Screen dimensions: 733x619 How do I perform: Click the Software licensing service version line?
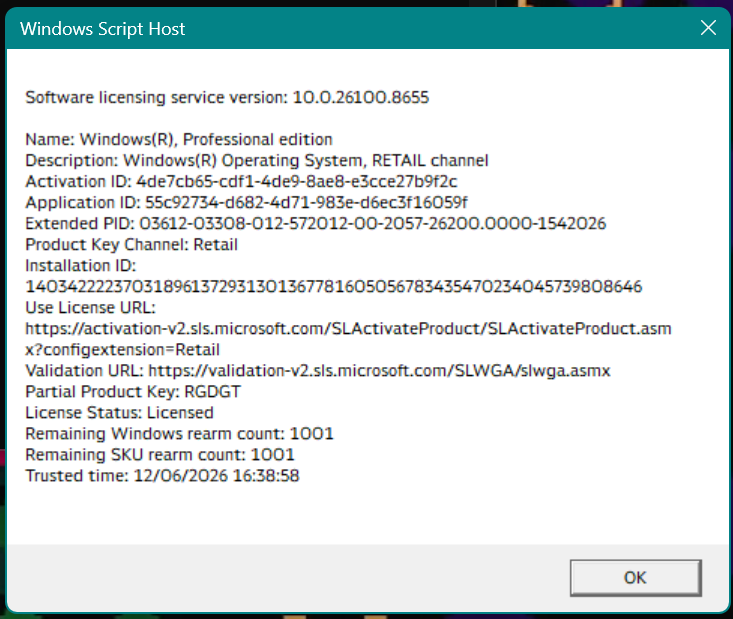[227, 97]
